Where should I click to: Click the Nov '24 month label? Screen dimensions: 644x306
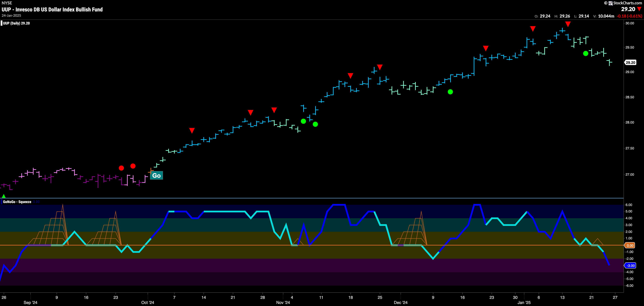[x=283, y=302]
